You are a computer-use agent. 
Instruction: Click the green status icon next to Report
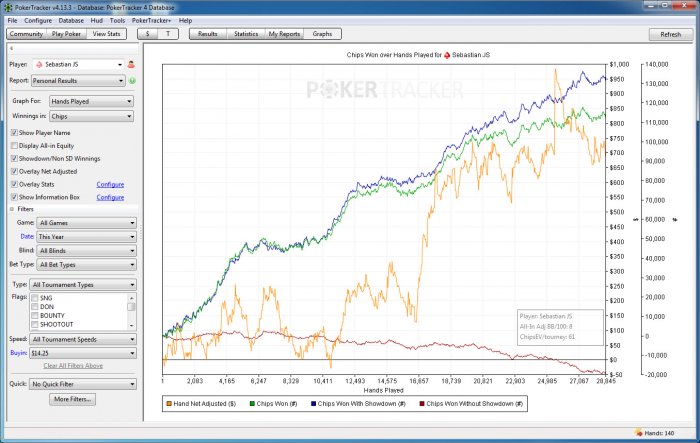(132, 80)
